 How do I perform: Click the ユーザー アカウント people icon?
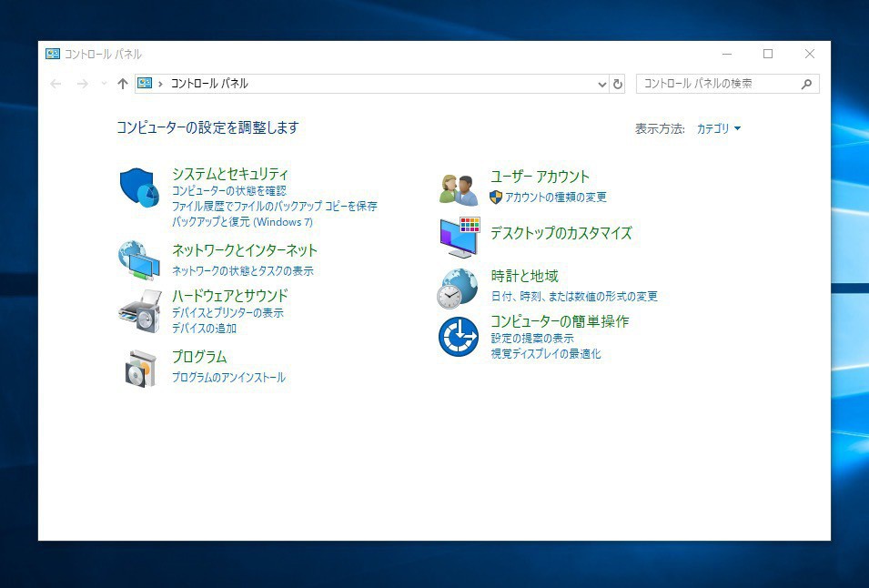click(x=458, y=189)
